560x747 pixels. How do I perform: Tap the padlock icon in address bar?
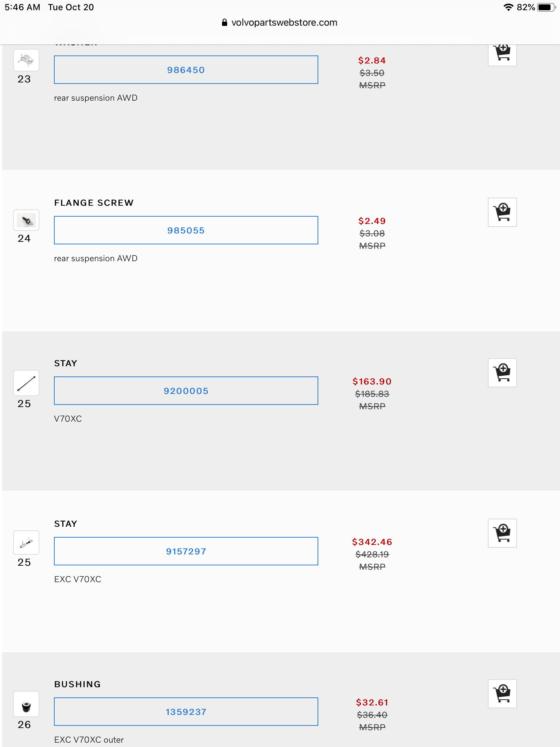click(225, 23)
